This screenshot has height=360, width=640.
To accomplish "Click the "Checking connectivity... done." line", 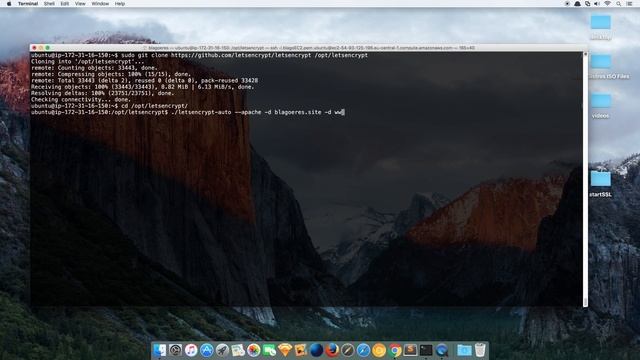I will point(81,100).
